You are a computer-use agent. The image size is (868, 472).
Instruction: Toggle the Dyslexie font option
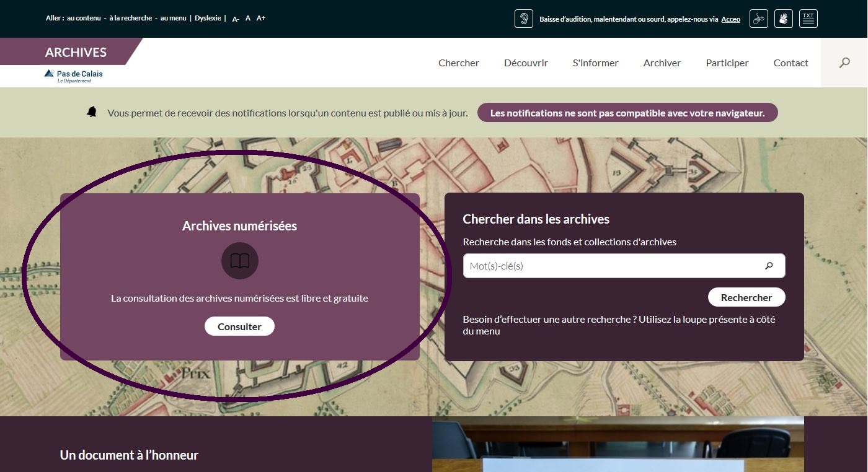(x=208, y=17)
